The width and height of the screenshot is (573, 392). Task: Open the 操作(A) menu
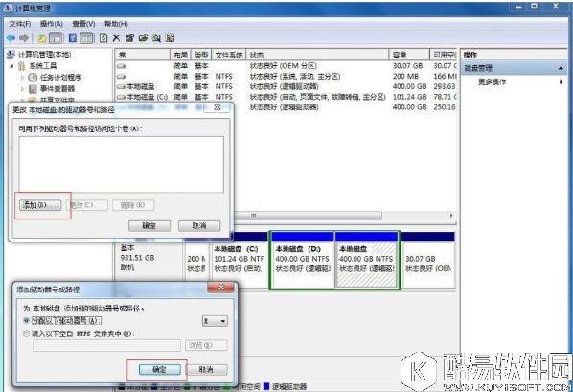[x=51, y=24]
